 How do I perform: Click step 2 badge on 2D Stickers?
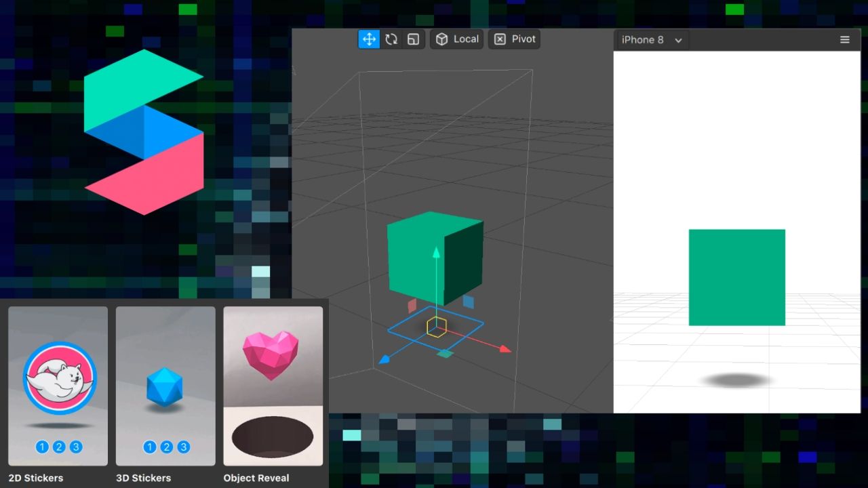pyautogui.click(x=59, y=447)
